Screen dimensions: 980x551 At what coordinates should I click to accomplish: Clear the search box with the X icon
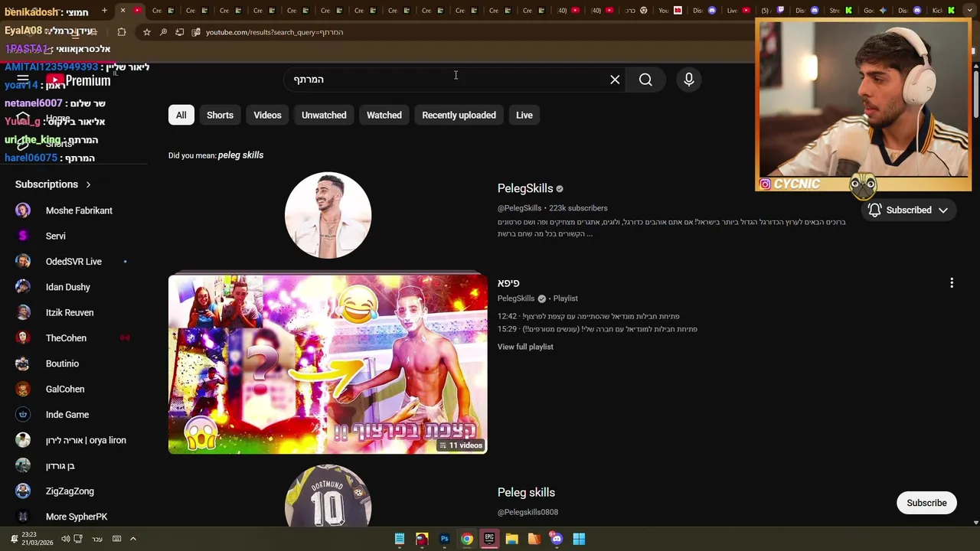pos(615,80)
